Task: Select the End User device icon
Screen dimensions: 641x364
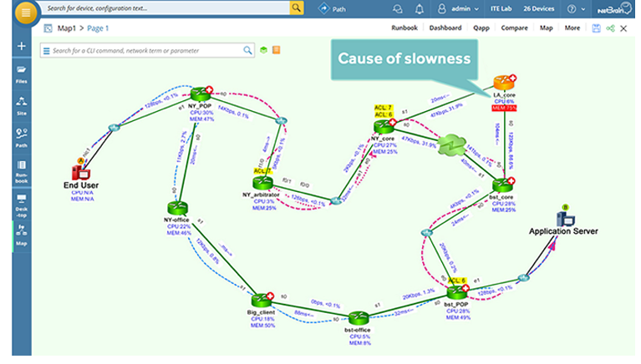Action: click(81, 173)
